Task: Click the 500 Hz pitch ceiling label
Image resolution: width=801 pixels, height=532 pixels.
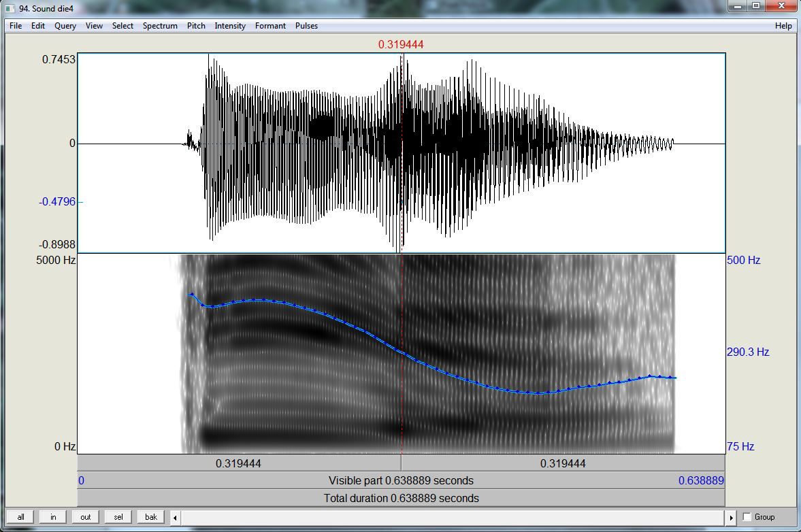Action: point(743,260)
